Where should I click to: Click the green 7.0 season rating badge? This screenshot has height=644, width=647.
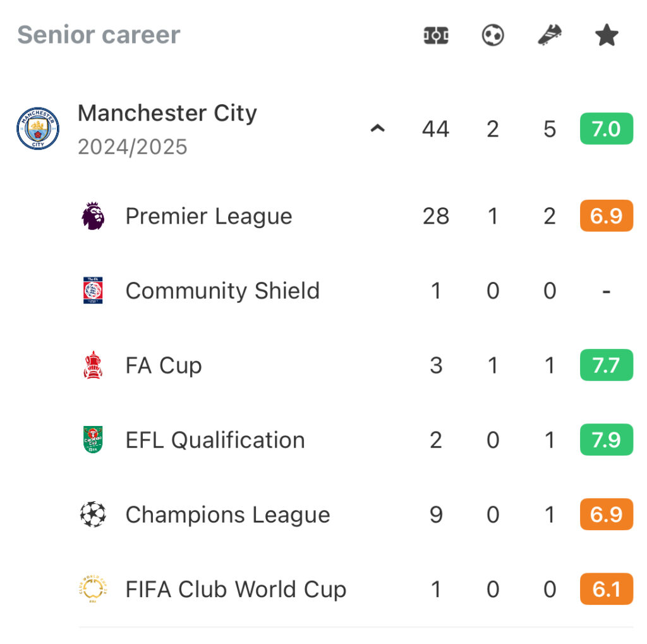coord(606,128)
